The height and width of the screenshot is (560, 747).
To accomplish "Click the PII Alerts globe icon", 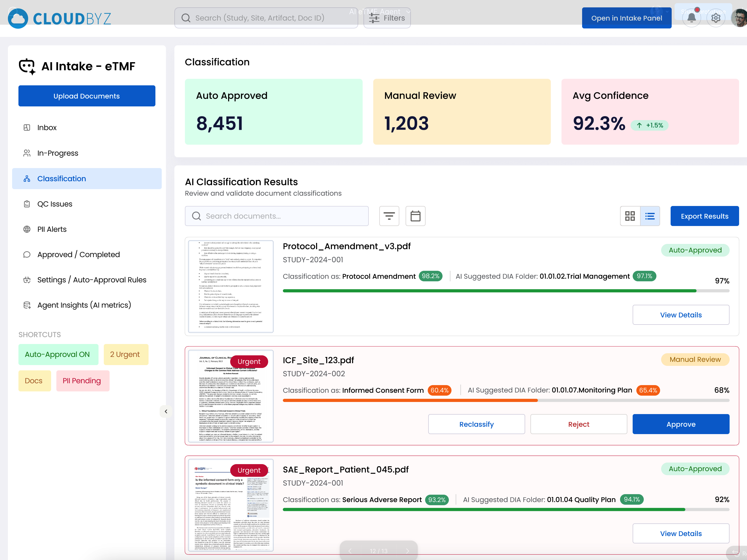I will click(x=27, y=229).
